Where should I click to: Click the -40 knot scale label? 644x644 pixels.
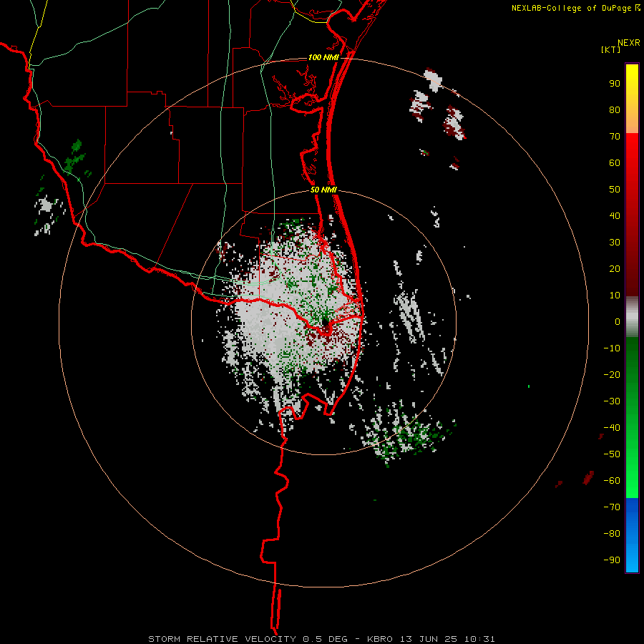pos(612,428)
